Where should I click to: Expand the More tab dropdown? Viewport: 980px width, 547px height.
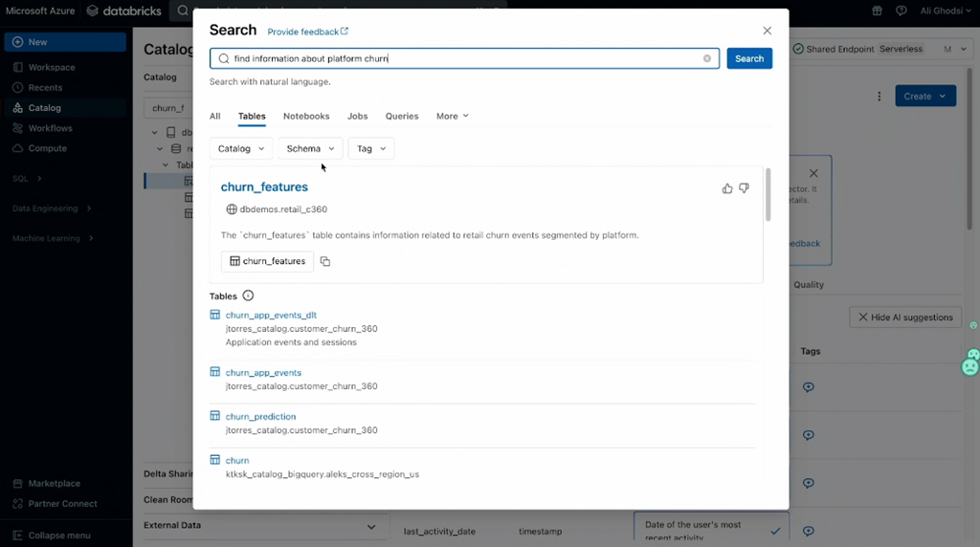pos(452,116)
